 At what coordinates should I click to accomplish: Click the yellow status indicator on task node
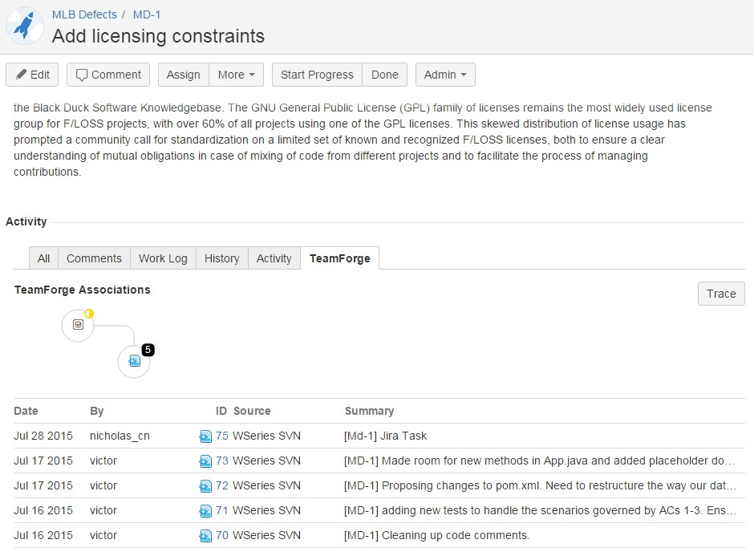(x=89, y=314)
